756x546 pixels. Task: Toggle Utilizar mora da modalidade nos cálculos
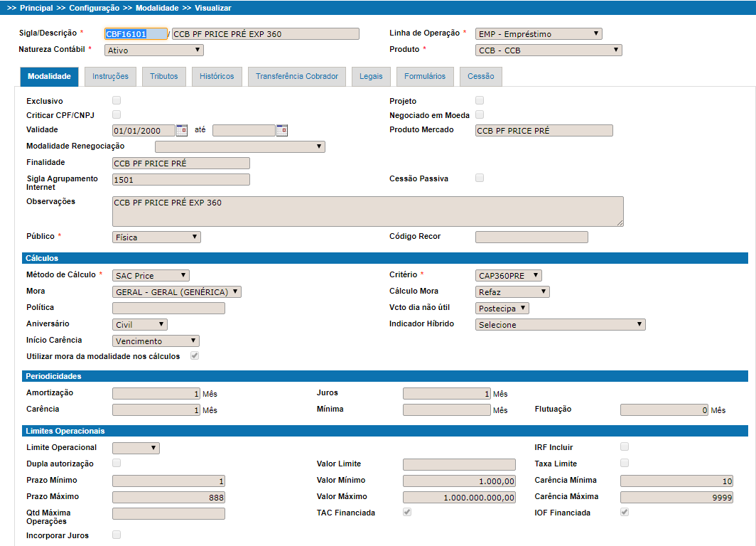pos(195,355)
